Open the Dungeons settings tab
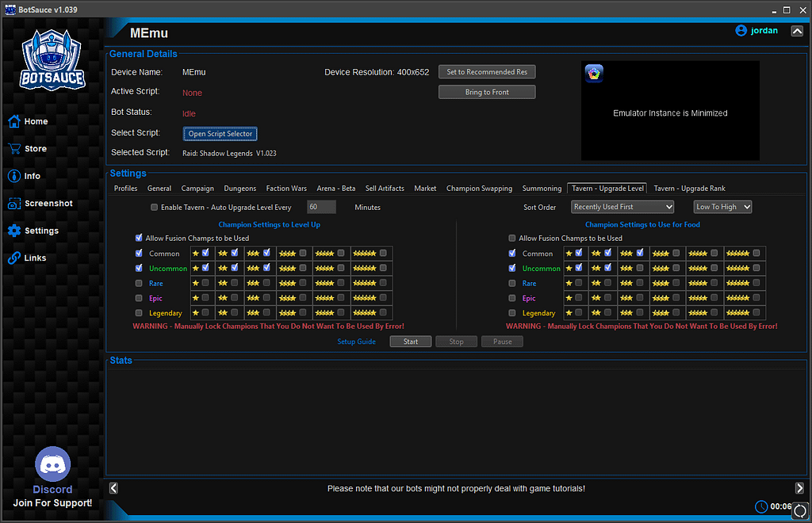 [x=240, y=188]
